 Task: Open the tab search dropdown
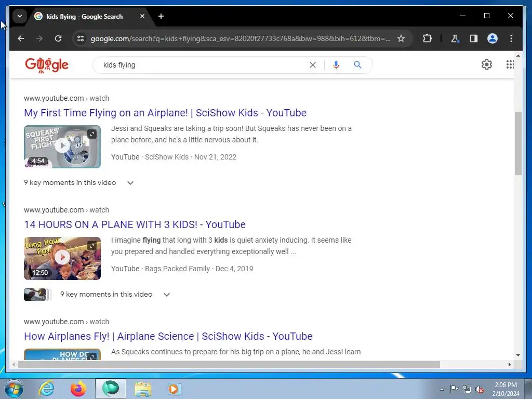click(20, 16)
